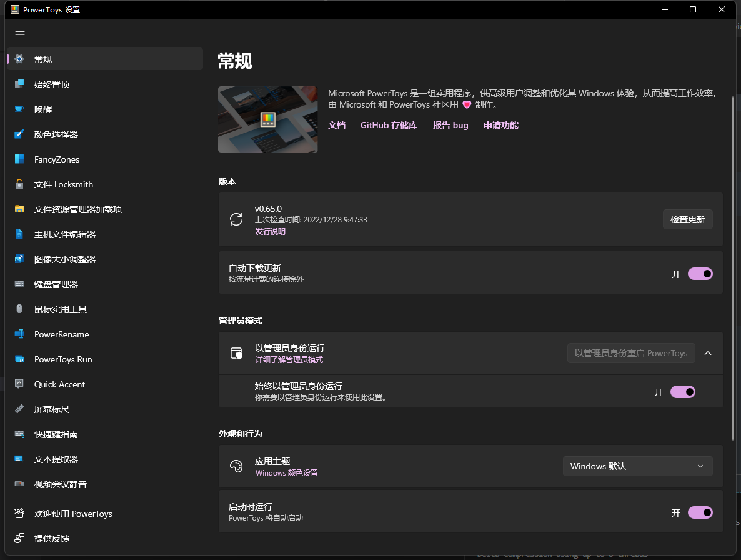The image size is (741, 560).
Task: Open the 始终置顶 settings page
Action: tap(105, 84)
